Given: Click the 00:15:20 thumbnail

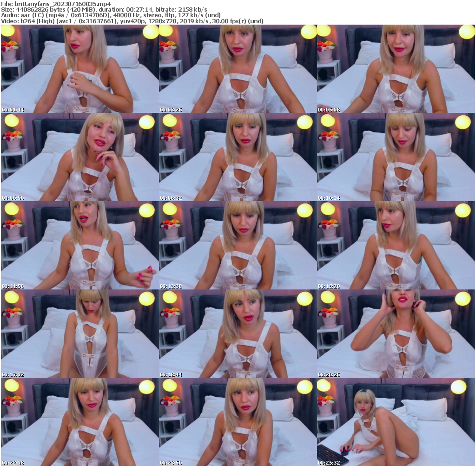Looking at the screenshot, I should pos(397,244).
